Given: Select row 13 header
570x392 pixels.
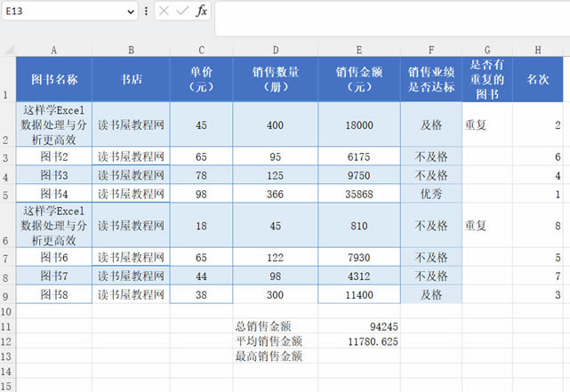Looking at the screenshot, I should pyautogui.click(x=7, y=356).
